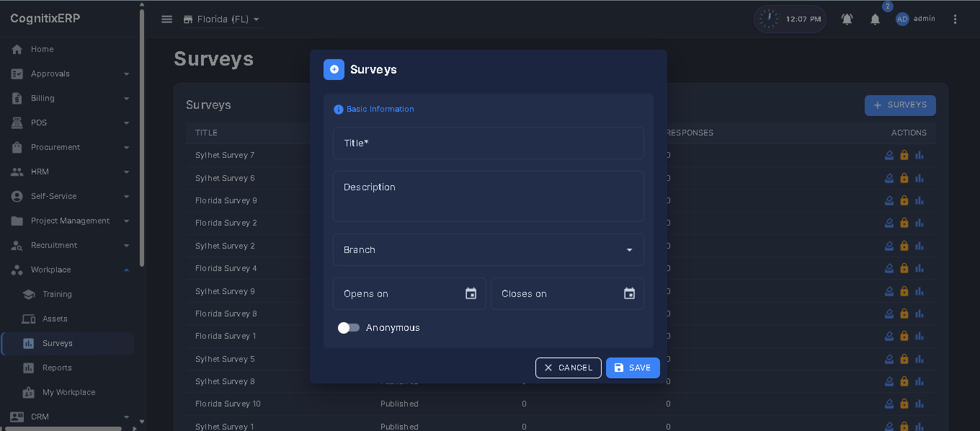Screen dimensions: 980x431
Task: Open the three-dot more options menu
Action: (955, 19)
